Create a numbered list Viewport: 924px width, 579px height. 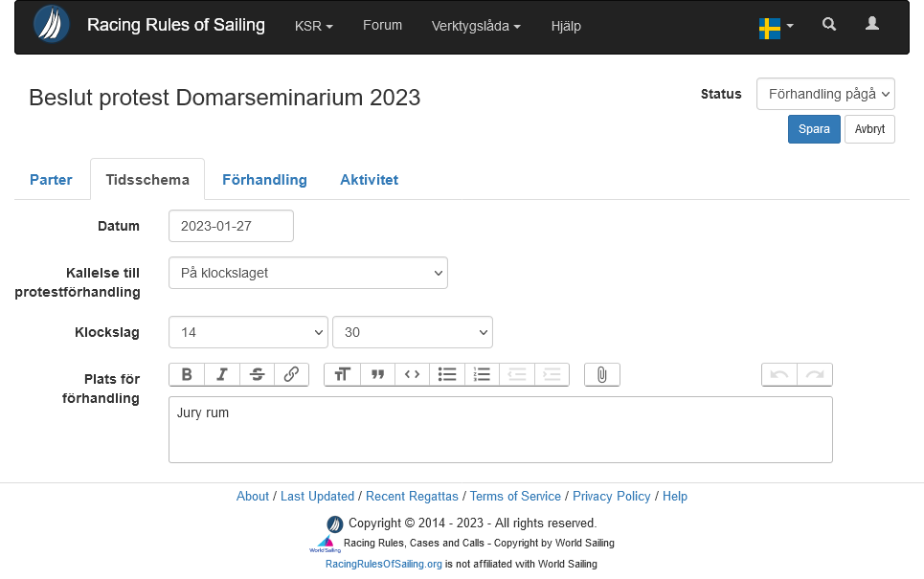pyautogui.click(x=482, y=374)
